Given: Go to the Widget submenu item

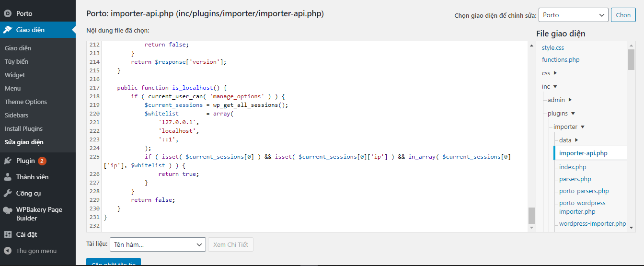Looking at the screenshot, I should click(15, 75).
